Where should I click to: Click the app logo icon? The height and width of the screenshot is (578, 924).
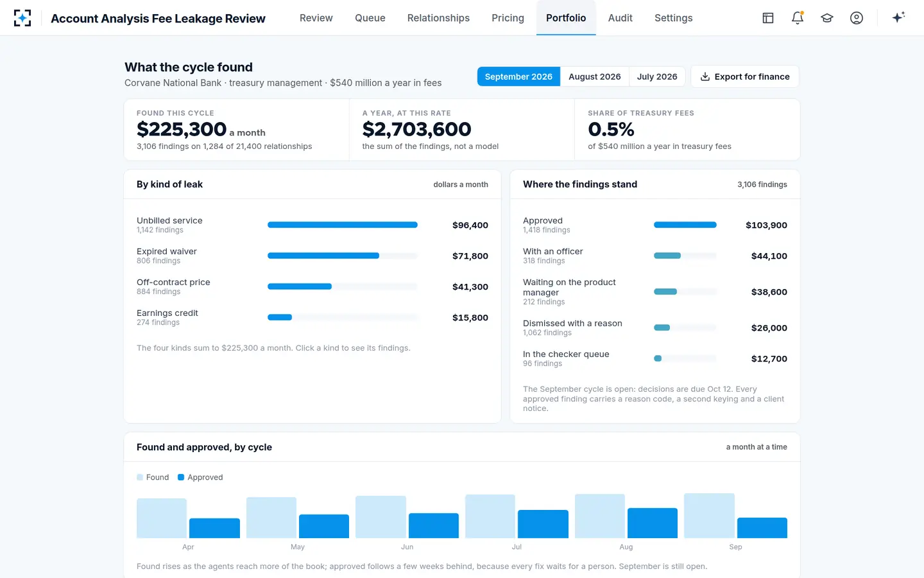(22, 18)
